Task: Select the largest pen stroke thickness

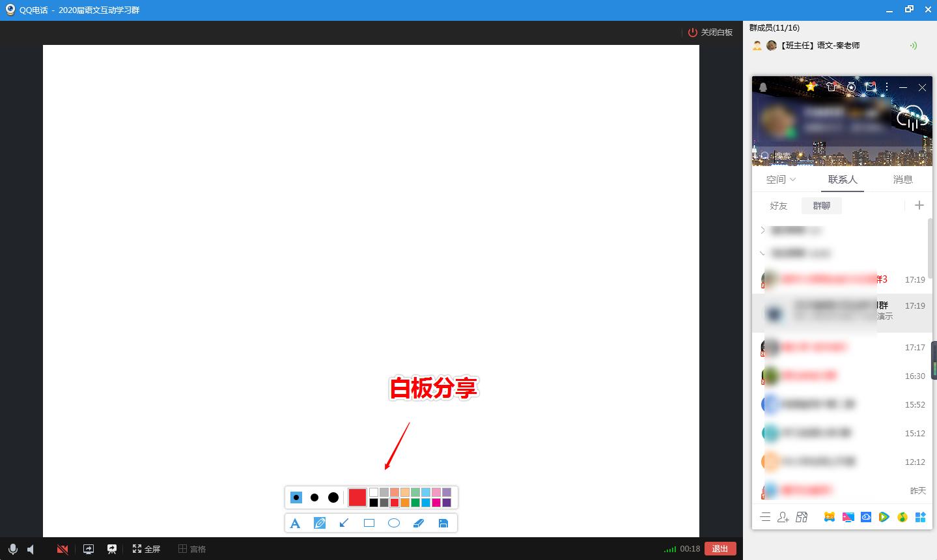Action: (333, 497)
